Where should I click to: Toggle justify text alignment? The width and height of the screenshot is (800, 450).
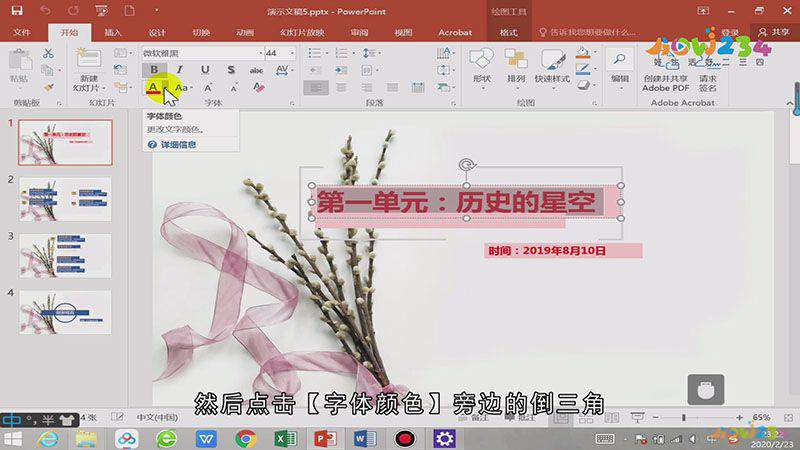[x=392, y=88]
